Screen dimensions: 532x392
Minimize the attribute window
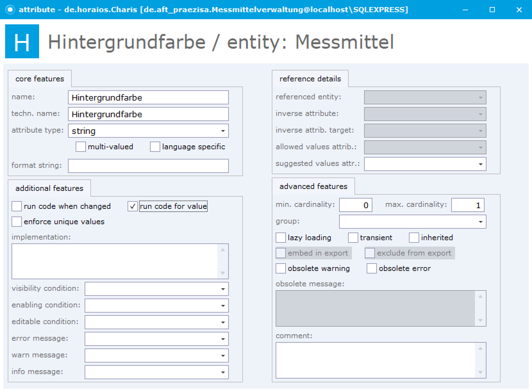[x=465, y=10]
